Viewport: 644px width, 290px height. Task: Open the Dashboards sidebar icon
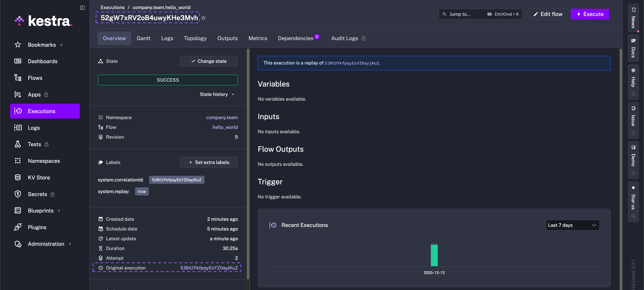pyautogui.click(x=18, y=61)
